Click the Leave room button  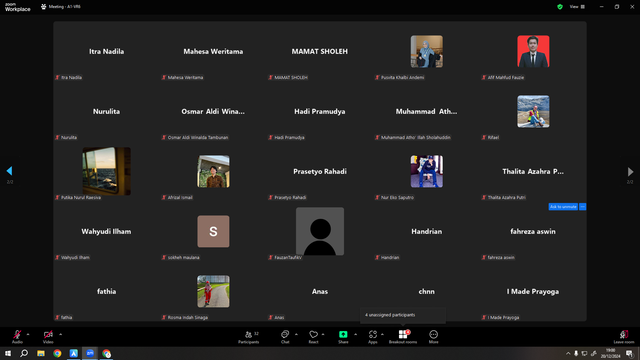click(x=624, y=336)
